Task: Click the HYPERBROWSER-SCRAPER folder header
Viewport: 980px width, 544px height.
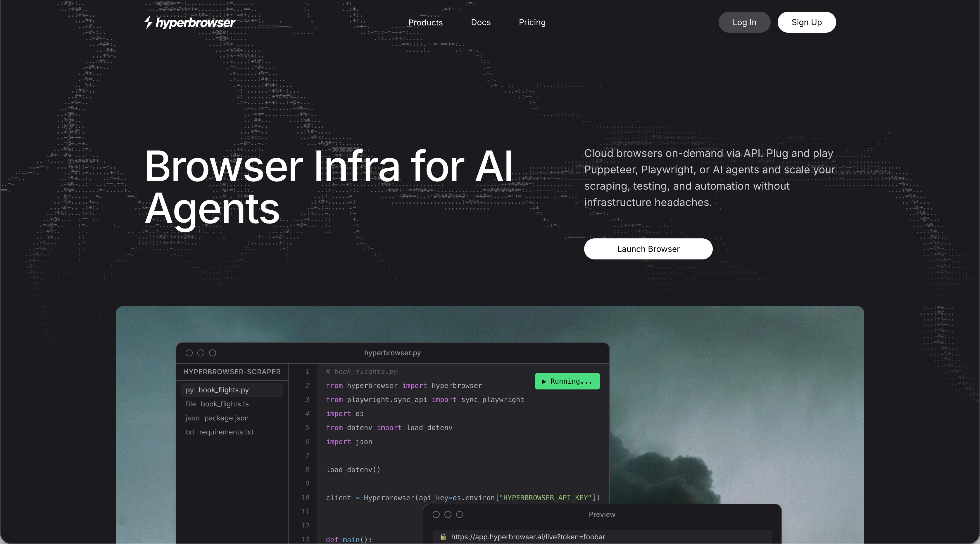Action: (232, 372)
